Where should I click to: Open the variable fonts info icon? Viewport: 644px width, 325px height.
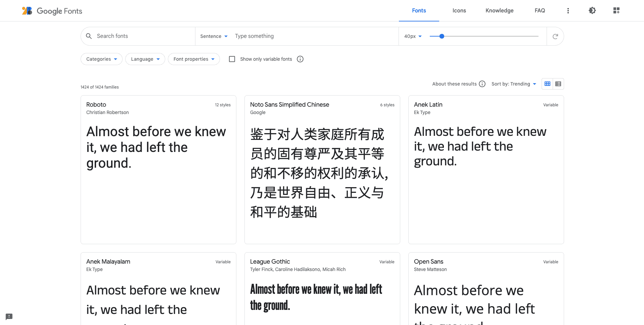pyautogui.click(x=300, y=59)
